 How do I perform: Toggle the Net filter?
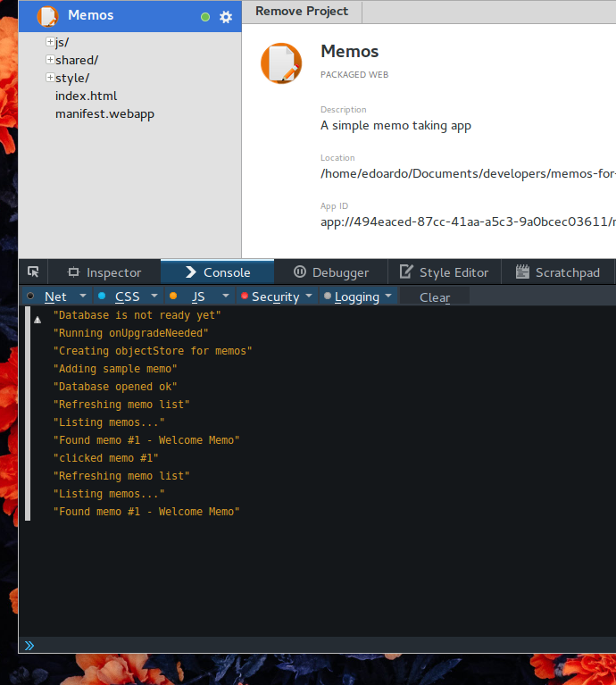coord(55,297)
